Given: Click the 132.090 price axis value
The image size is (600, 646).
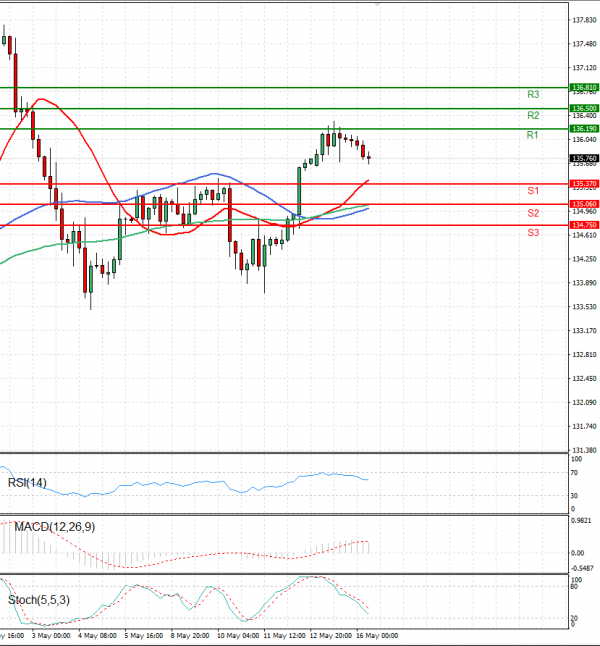Looking at the screenshot, I should [584, 403].
